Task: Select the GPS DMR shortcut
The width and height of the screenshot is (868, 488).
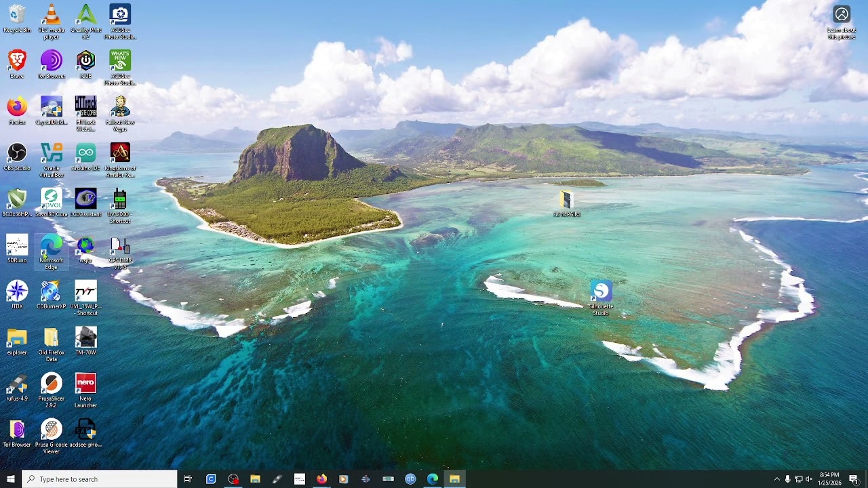Action: (120, 252)
